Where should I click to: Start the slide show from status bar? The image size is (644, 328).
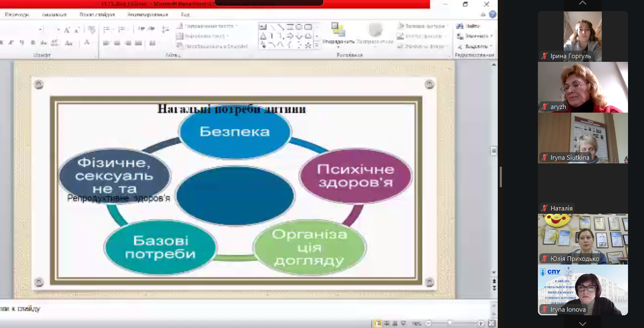[404, 323]
